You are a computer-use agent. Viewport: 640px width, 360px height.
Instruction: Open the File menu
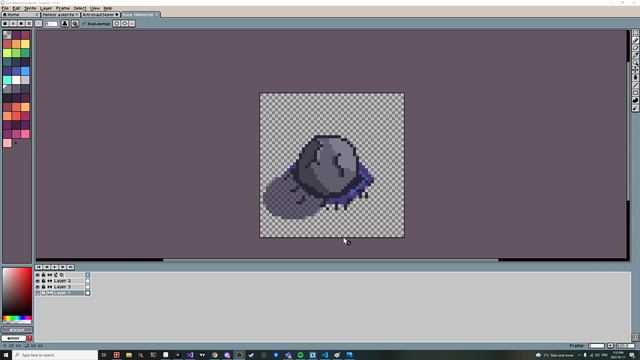(x=5, y=8)
